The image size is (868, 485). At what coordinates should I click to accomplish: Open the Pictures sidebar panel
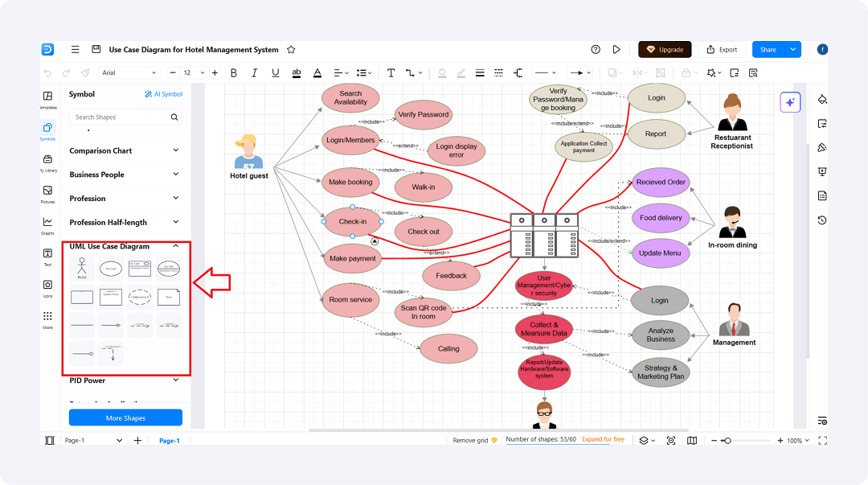pyautogui.click(x=47, y=194)
